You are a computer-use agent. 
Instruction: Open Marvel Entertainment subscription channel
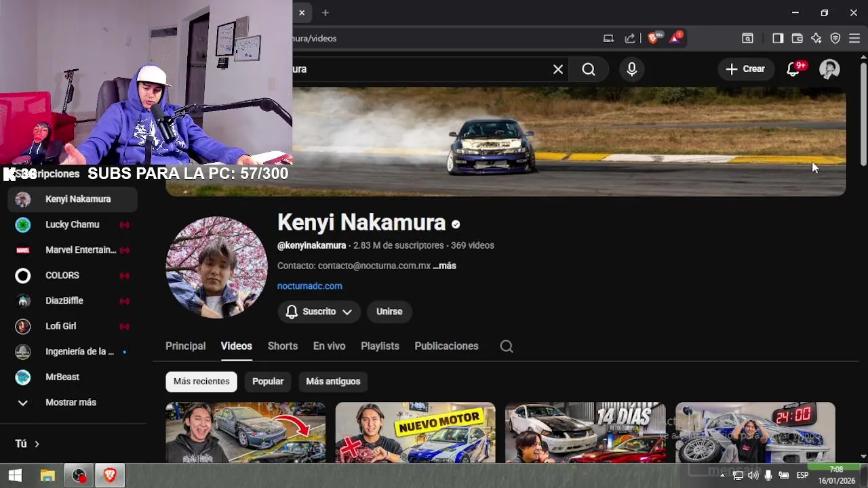[x=73, y=250]
